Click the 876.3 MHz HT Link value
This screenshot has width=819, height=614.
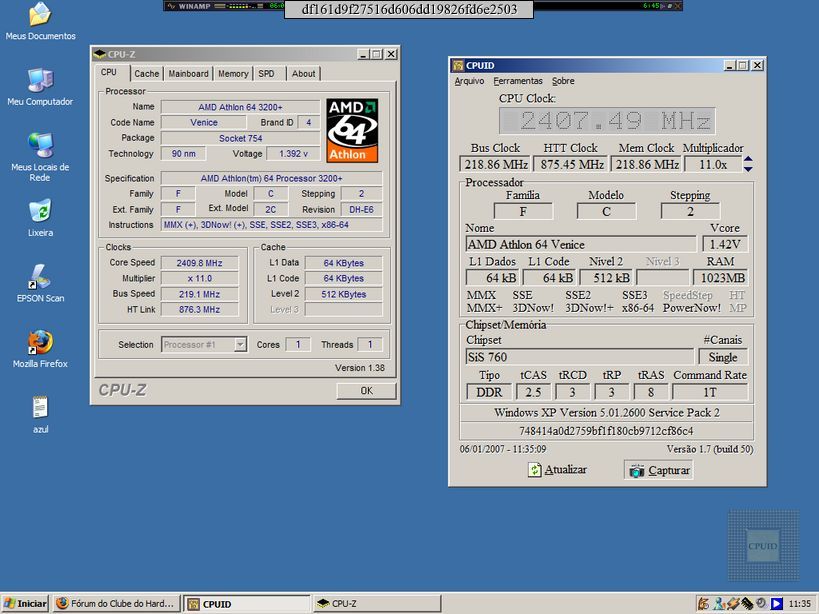pyautogui.click(x=199, y=310)
